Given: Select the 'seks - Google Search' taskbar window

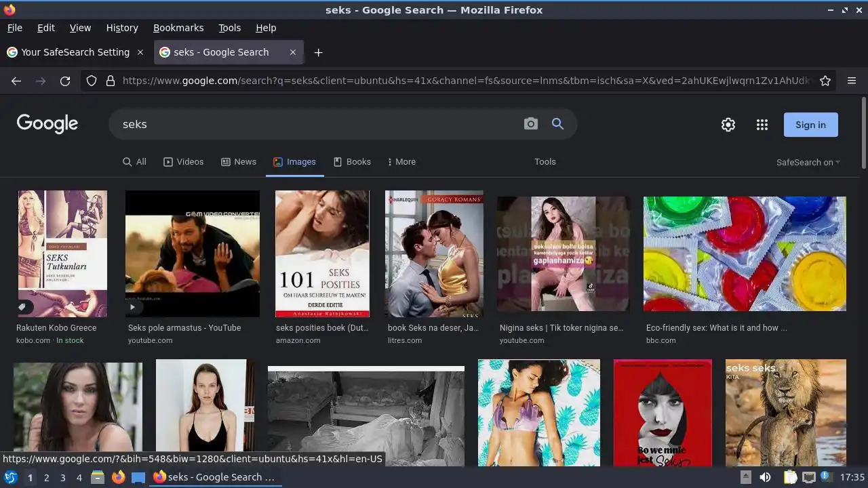Looking at the screenshot, I should [x=215, y=477].
